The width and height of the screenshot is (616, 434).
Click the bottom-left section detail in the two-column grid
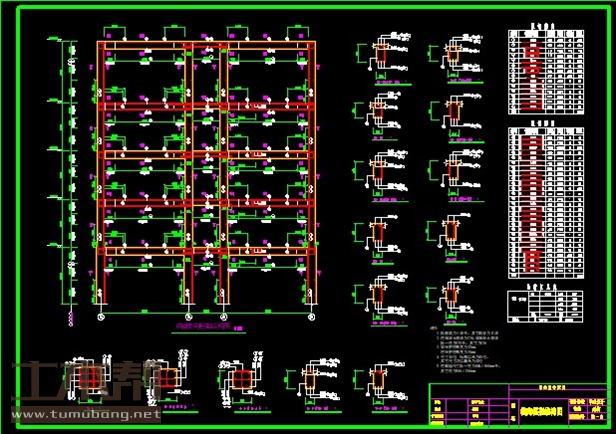click(377, 292)
